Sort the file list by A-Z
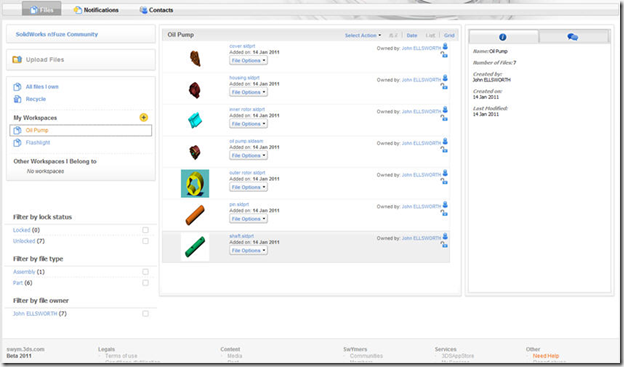The width and height of the screenshot is (624, 367). tap(393, 35)
